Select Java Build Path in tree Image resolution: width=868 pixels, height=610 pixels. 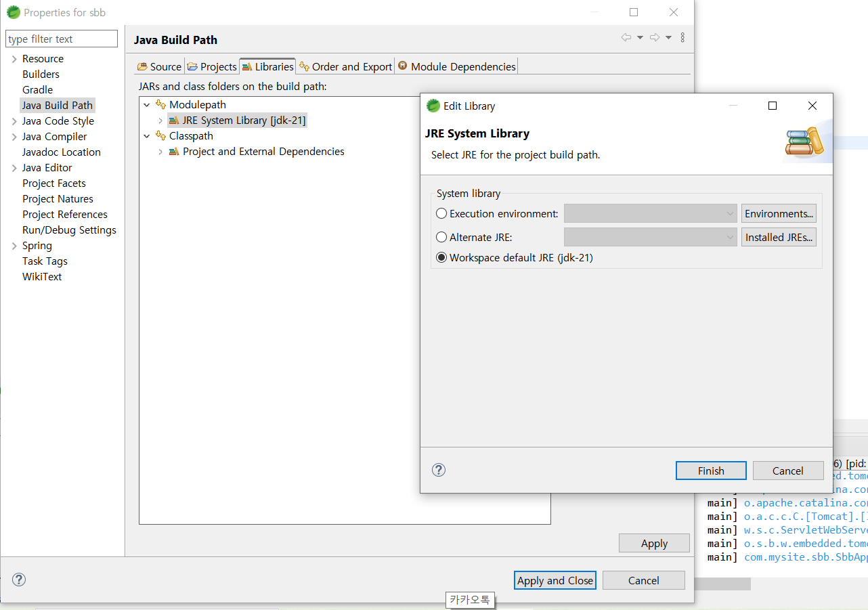point(58,106)
